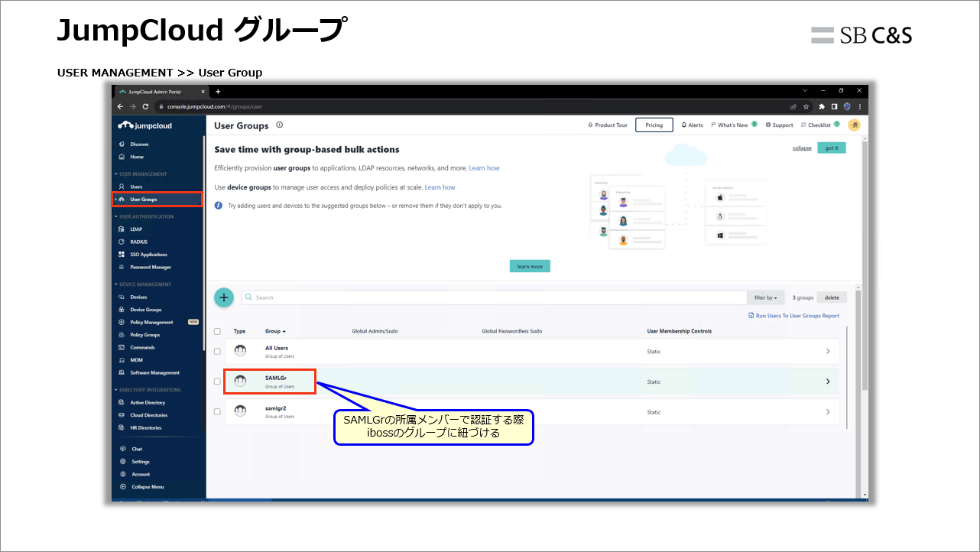Click Learn how link for user groups
Screen dimensions: 980x552
[x=484, y=168]
